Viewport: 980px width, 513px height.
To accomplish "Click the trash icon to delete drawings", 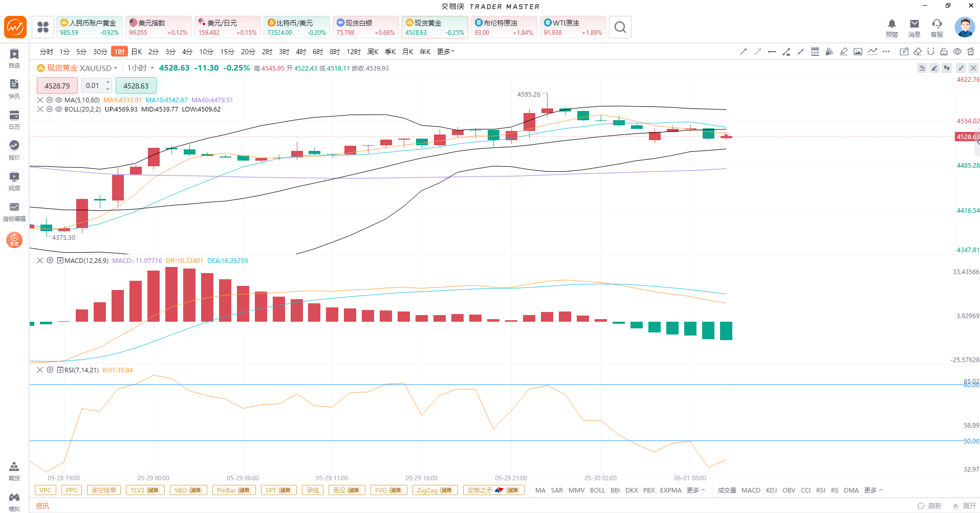I will click(x=971, y=52).
